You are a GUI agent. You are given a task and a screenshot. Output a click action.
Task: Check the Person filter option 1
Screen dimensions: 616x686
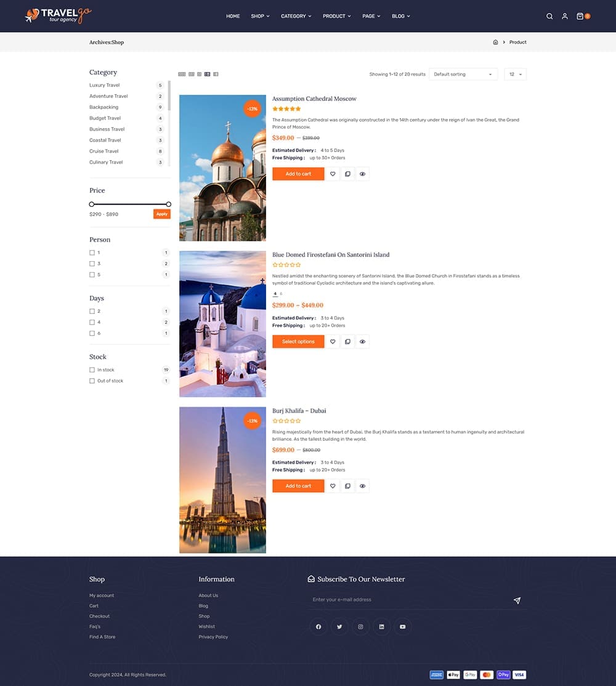(92, 253)
